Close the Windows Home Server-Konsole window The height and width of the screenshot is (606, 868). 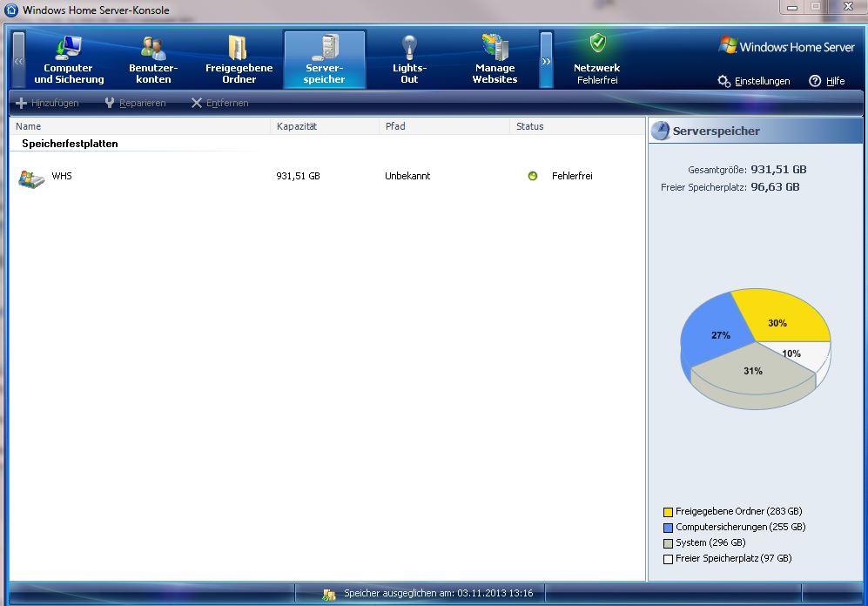(847, 7)
